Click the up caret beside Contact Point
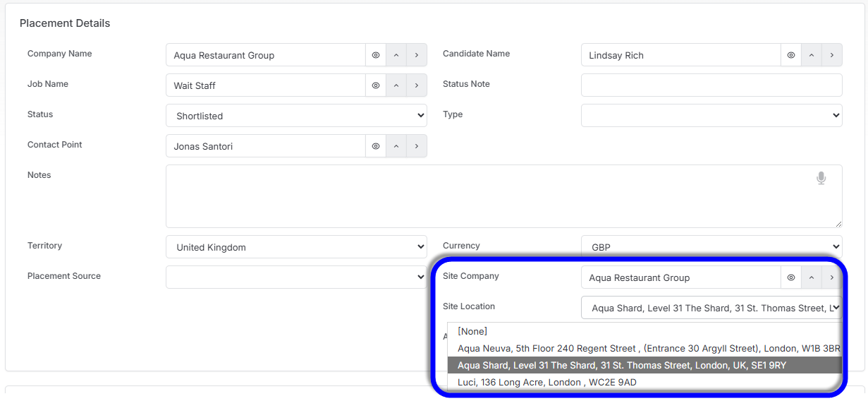This screenshot has height=401, width=868. 396,146
